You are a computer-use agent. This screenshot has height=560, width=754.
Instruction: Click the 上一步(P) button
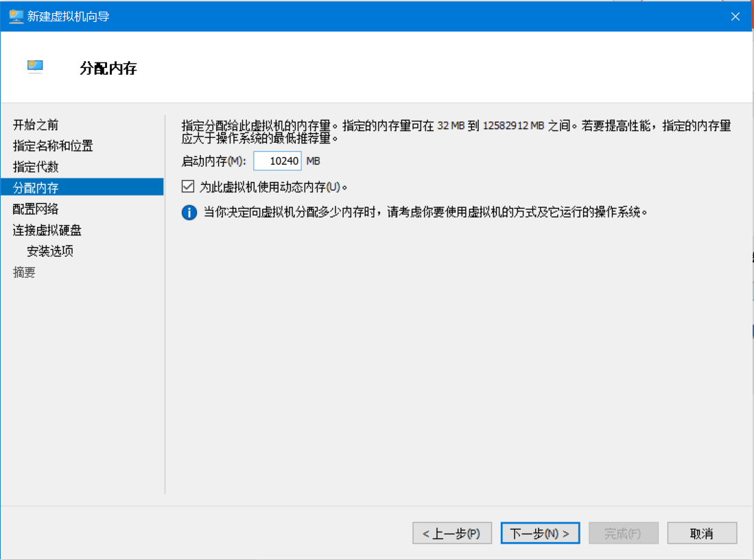[452, 533]
